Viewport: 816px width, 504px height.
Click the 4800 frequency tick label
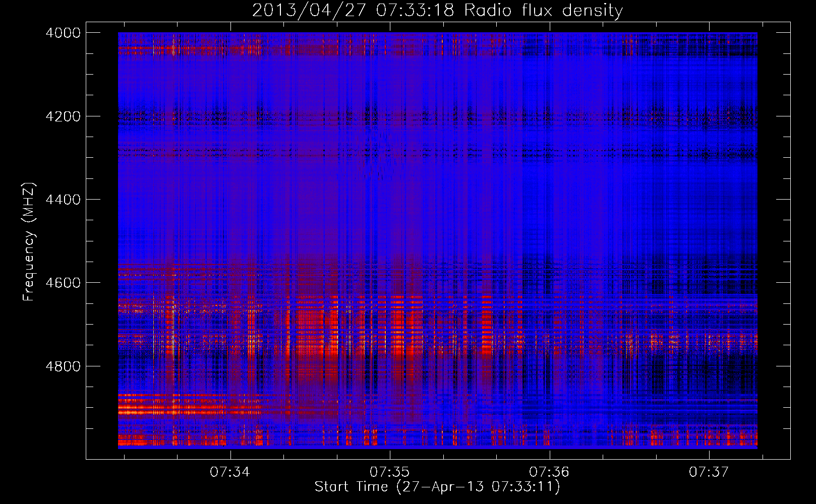point(63,366)
